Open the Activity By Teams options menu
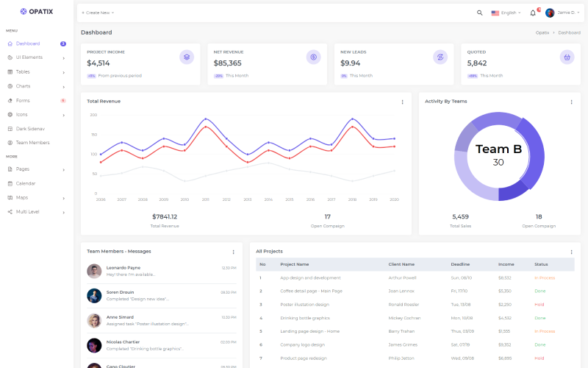Screen dimensions: 588x368 (571, 102)
